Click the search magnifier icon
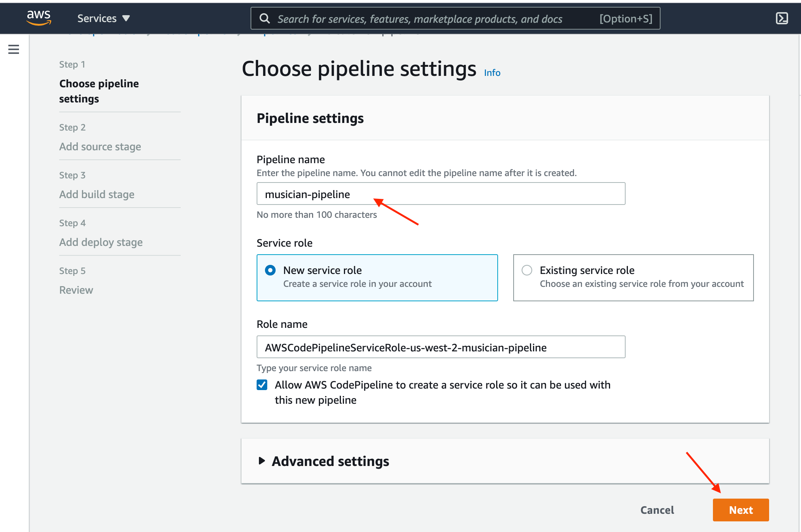 pyautogui.click(x=265, y=19)
